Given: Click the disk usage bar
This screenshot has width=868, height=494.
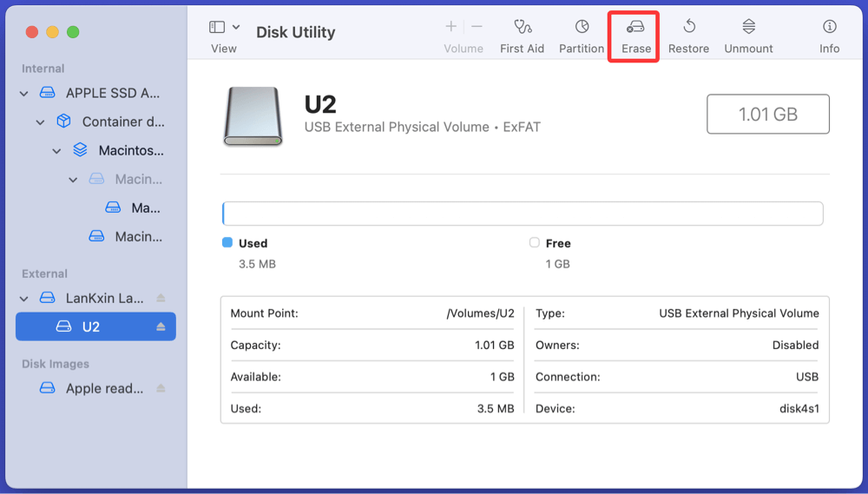Looking at the screenshot, I should pos(523,214).
